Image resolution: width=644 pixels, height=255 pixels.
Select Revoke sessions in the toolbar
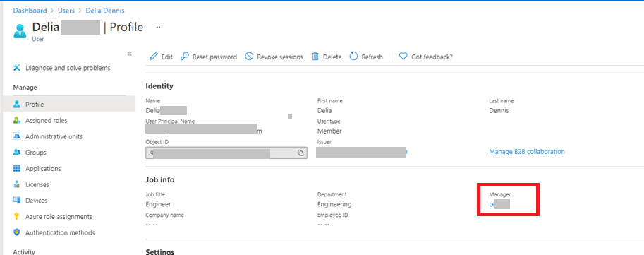click(280, 57)
